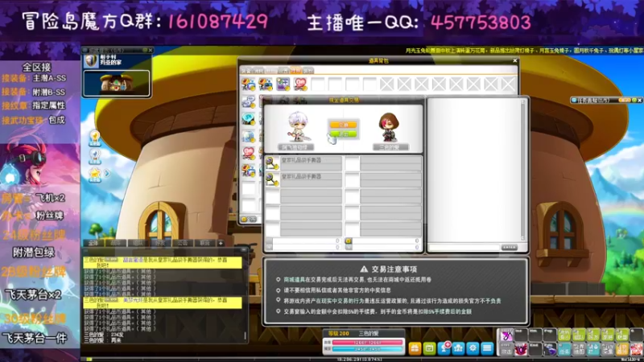Select the purple third item in inventory top row
The width and height of the screenshot is (644, 362).
tap(283, 84)
